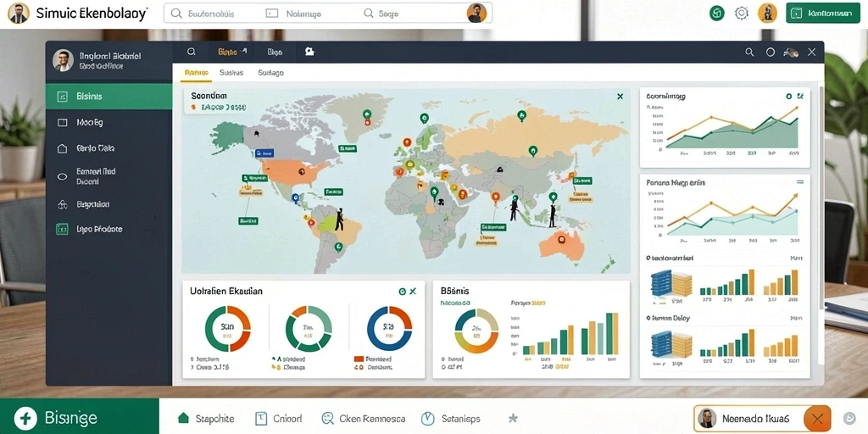Dismiss the Neenedo chip with orange X

click(817, 419)
